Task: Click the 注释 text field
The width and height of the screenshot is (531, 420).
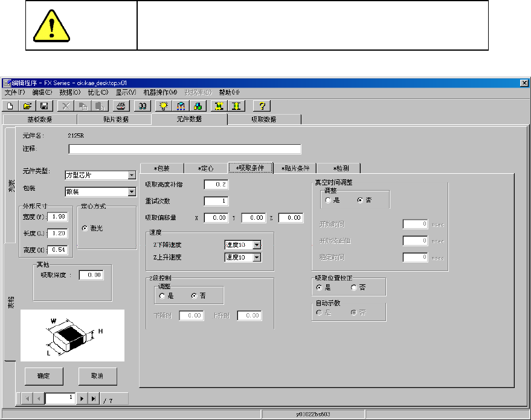Action: (184, 149)
